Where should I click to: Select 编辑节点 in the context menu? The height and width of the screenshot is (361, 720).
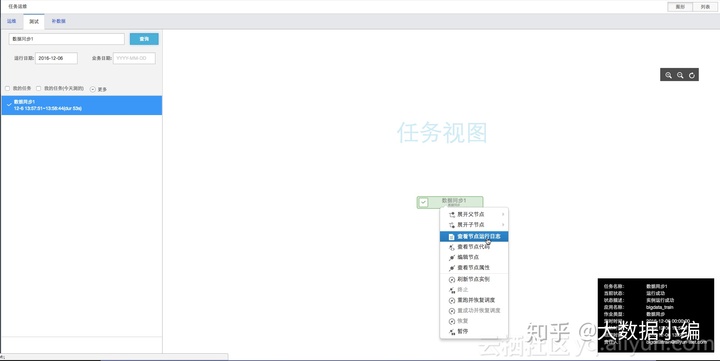[474, 257]
